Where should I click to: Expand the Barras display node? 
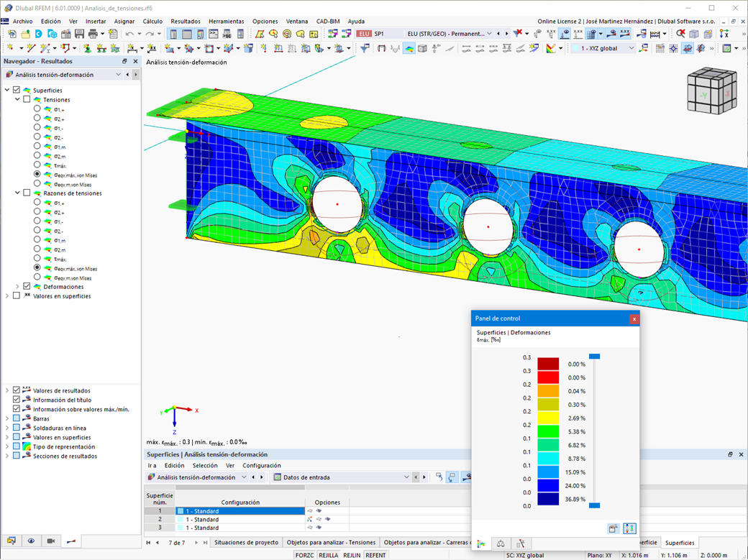pyautogui.click(x=7, y=418)
